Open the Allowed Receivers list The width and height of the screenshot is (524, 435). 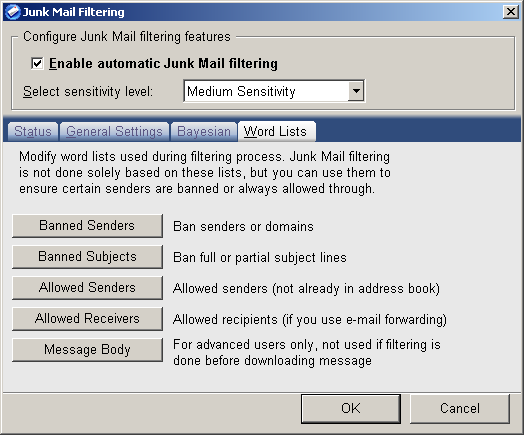click(x=88, y=319)
